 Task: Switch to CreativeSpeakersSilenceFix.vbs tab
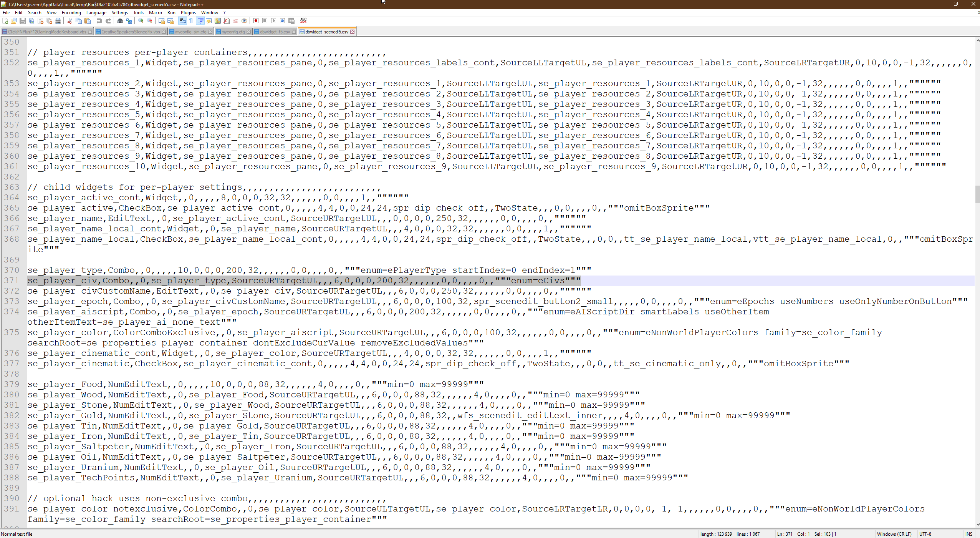(x=131, y=32)
